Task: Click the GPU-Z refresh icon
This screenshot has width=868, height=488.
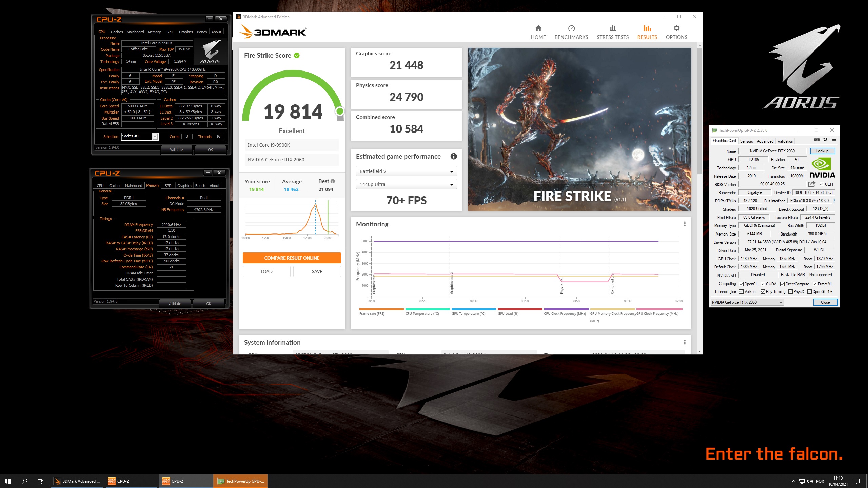Action: point(825,140)
